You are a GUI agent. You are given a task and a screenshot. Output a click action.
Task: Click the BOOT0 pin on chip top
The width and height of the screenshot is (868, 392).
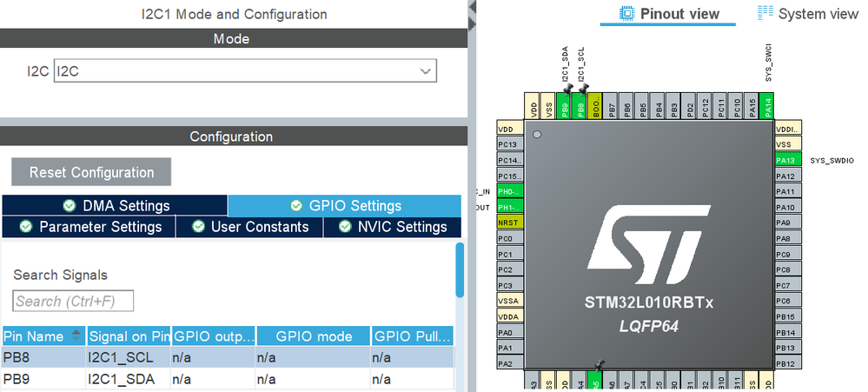pyautogui.click(x=596, y=106)
